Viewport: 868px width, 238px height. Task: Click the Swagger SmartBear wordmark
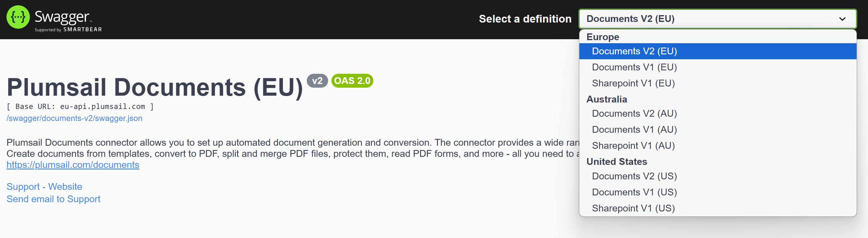[68, 21]
